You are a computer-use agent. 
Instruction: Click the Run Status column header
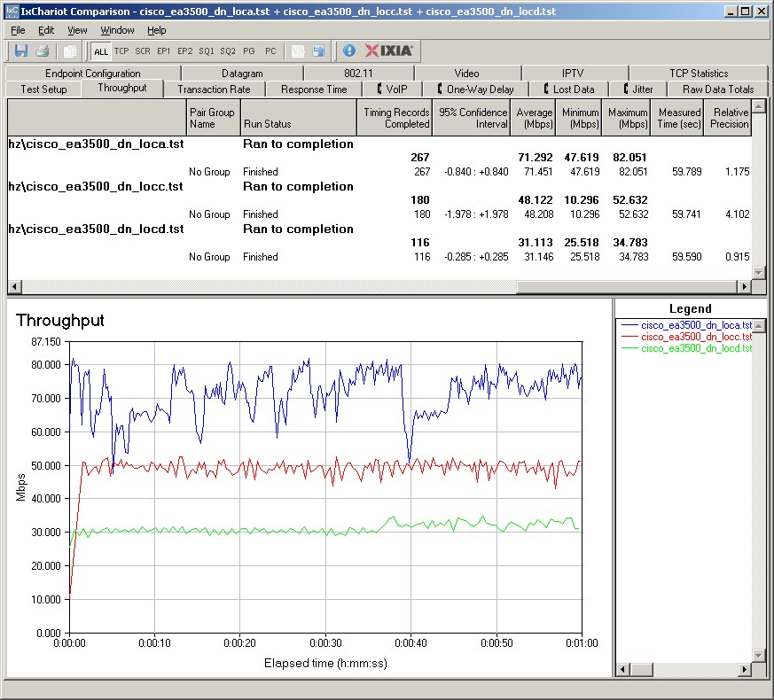(298, 118)
